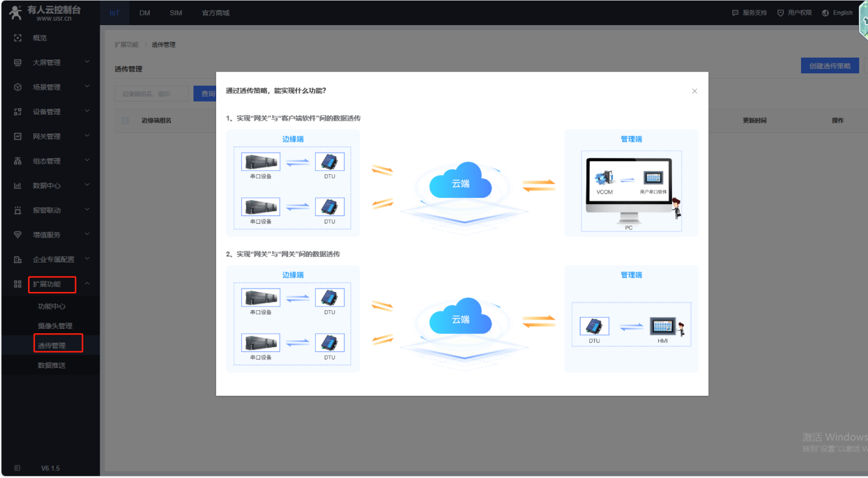Click the 概览 overview icon in sidebar

[18, 38]
